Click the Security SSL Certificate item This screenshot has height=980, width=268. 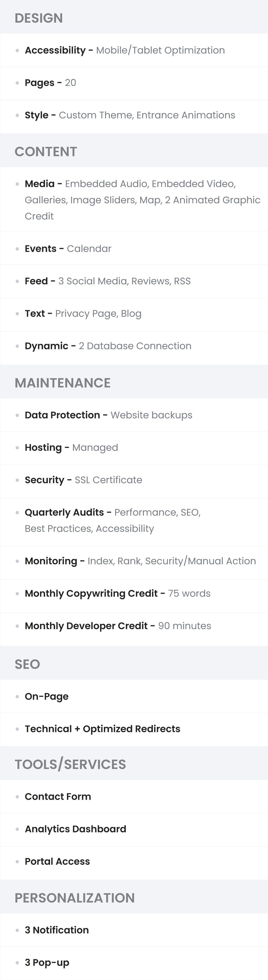[x=83, y=480]
